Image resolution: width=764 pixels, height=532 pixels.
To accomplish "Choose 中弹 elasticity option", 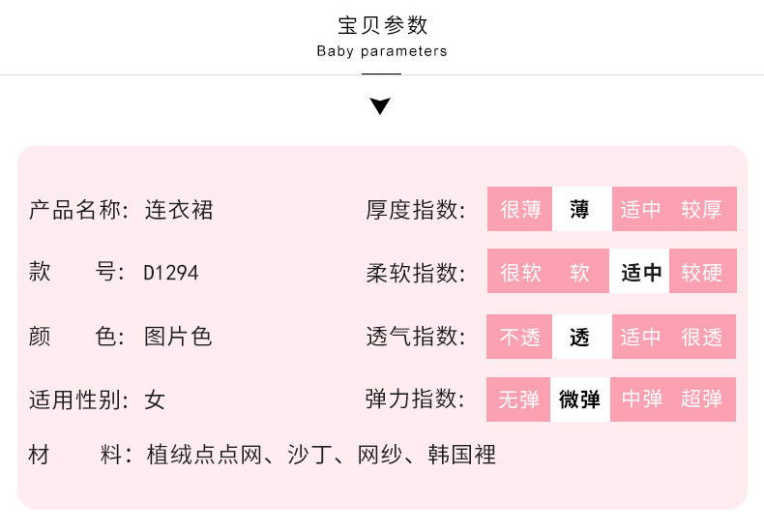I will (641, 399).
